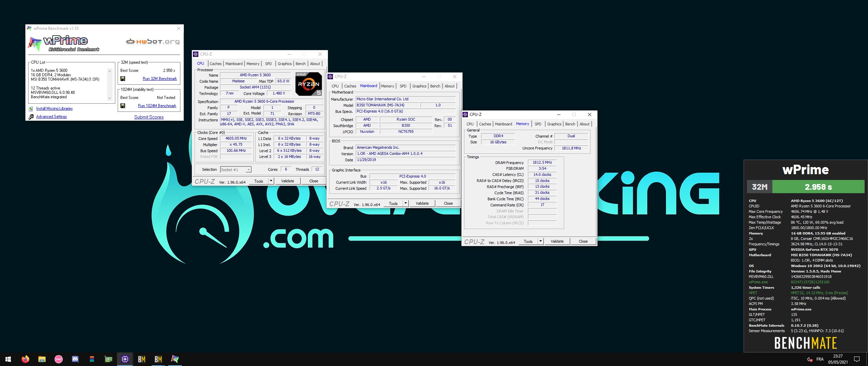
Task: Click the CPU-Z title icon in the Memory window
Action: point(465,115)
